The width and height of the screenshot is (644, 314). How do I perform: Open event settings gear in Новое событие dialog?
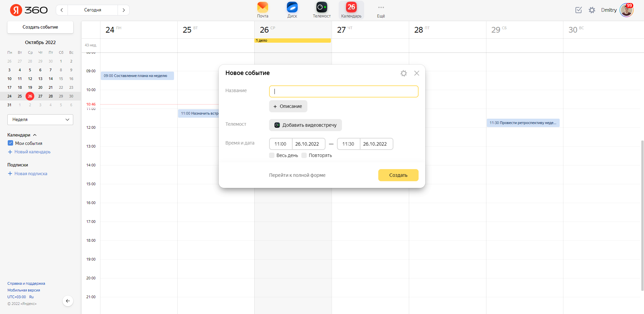point(403,73)
